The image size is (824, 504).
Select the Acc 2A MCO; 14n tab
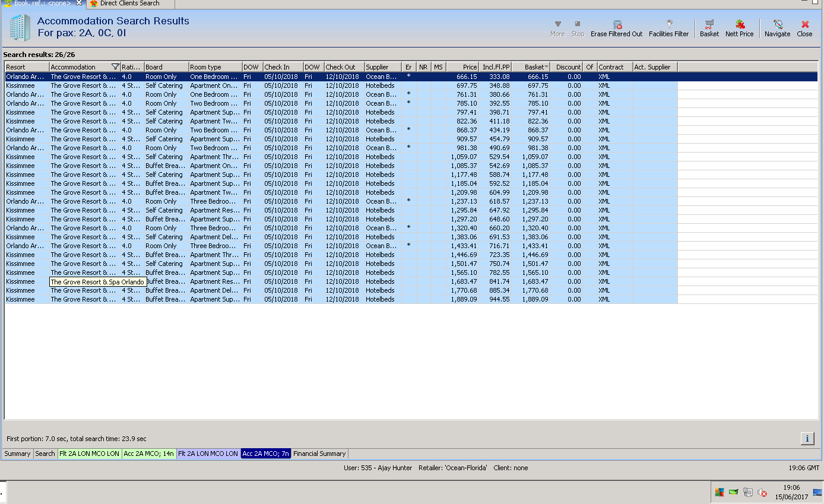148,454
